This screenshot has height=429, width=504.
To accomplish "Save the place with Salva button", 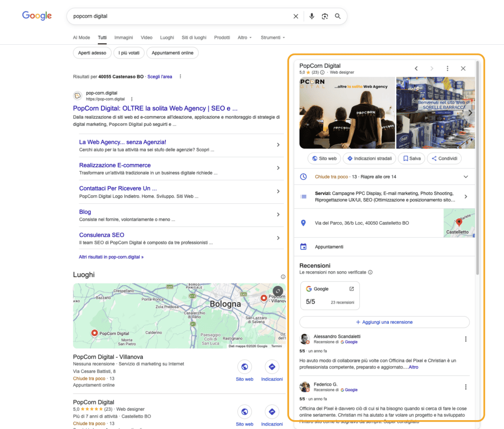I will click(x=411, y=158).
